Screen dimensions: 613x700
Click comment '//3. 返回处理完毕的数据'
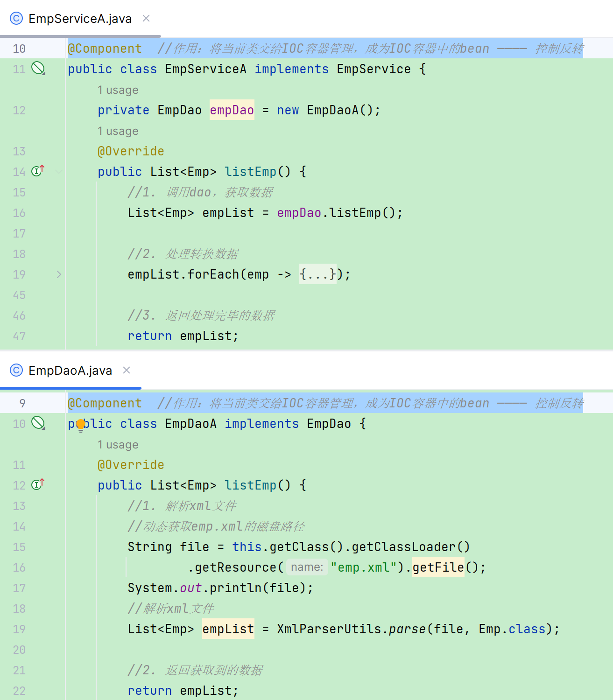201,315
